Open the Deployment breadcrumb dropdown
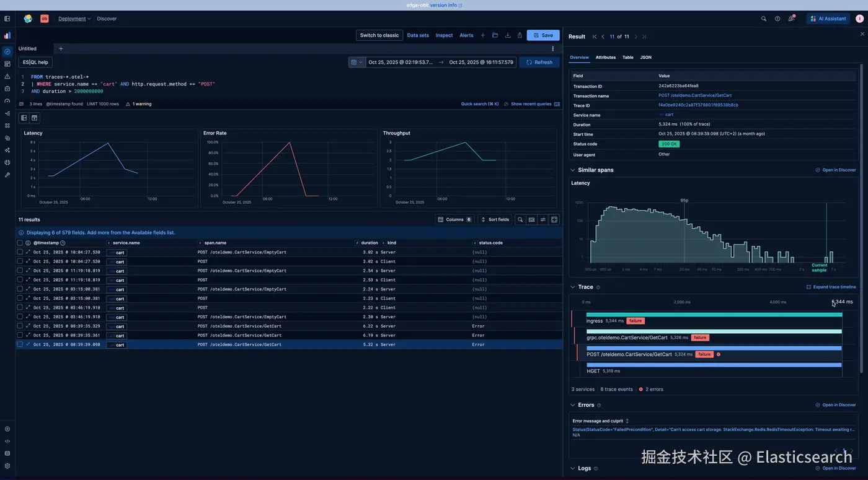Screen dimensions: 868x480 [74, 19]
